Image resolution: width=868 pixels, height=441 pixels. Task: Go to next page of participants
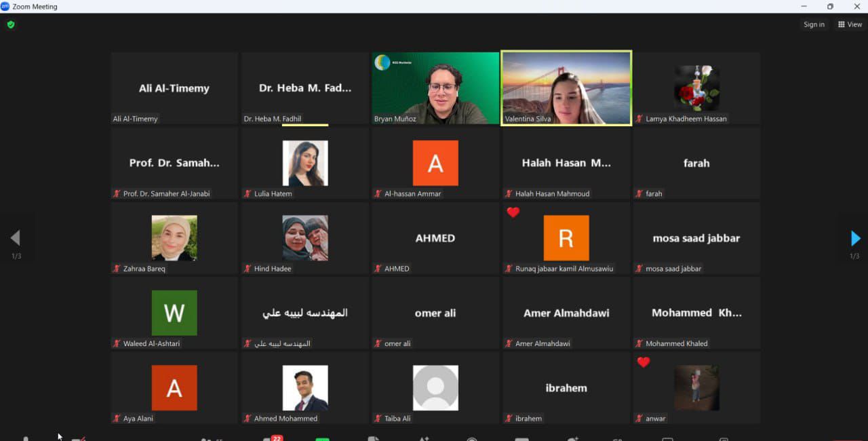coord(855,238)
